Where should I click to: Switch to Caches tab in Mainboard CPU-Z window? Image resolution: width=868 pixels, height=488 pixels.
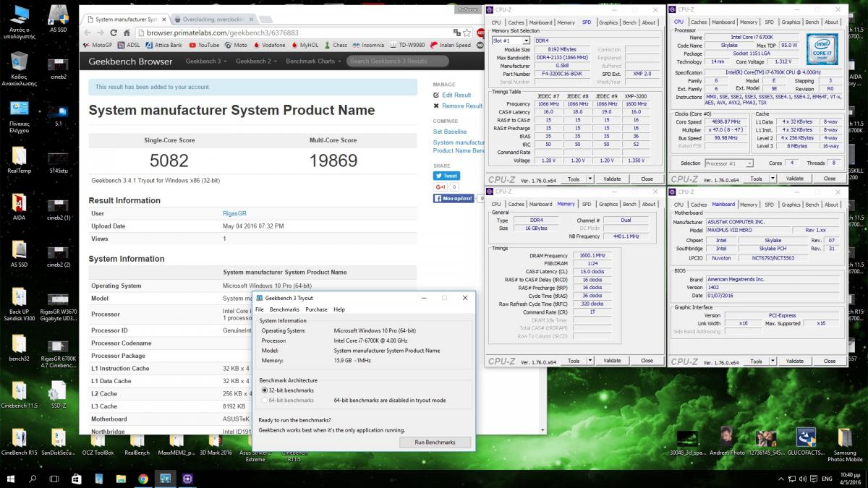[x=698, y=205]
